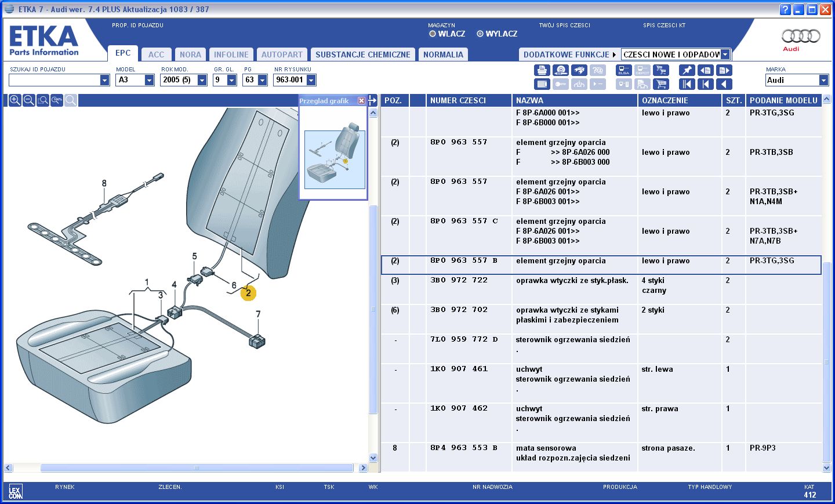This screenshot has height=504, width=835.
Task: Open the PG 63 dropdown
Action: point(262,80)
